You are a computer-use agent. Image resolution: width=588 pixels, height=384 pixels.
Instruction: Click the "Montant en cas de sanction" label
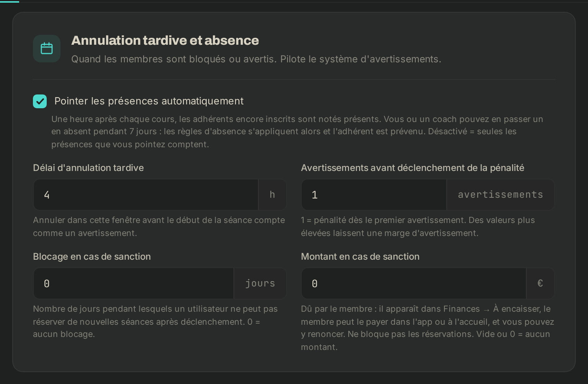[360, 257]
